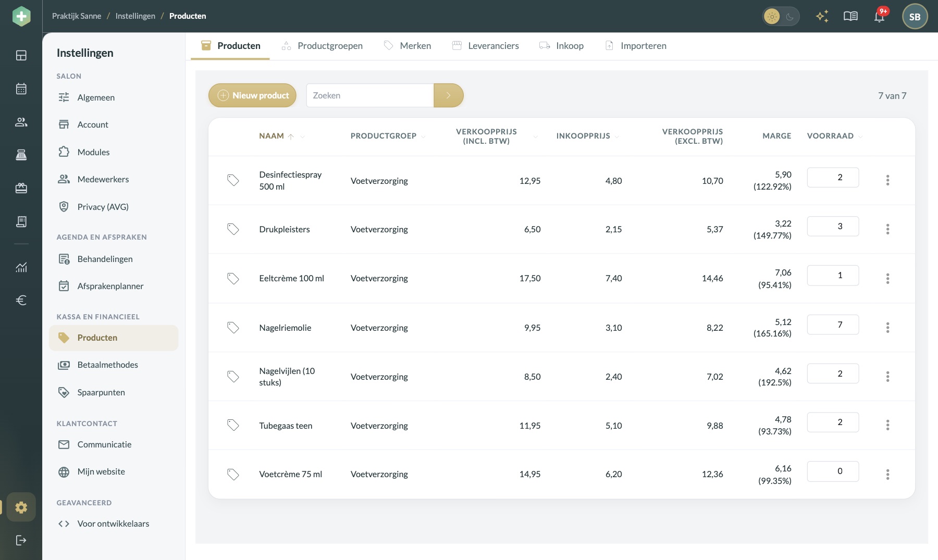Image resolution: width=938 pixels, height=560 pixels.
Task: Open notifications bell with 9+ badge
Action: pos(880,16)
